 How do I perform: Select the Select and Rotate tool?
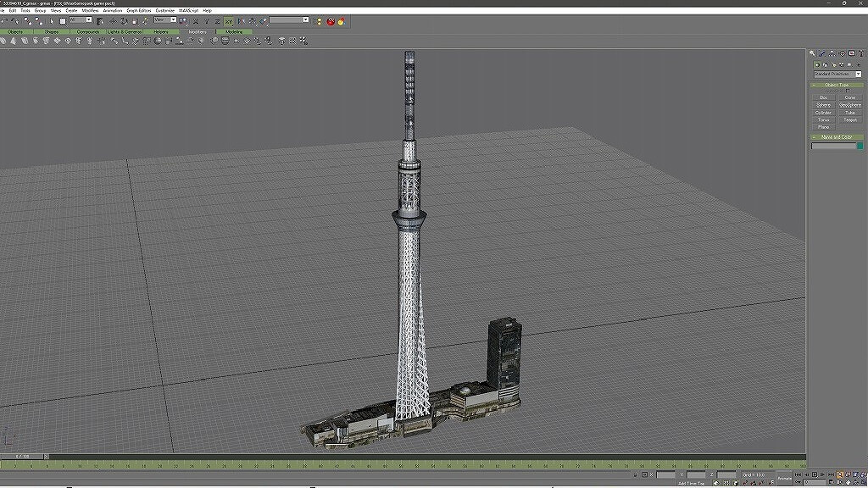click(124, 21)
